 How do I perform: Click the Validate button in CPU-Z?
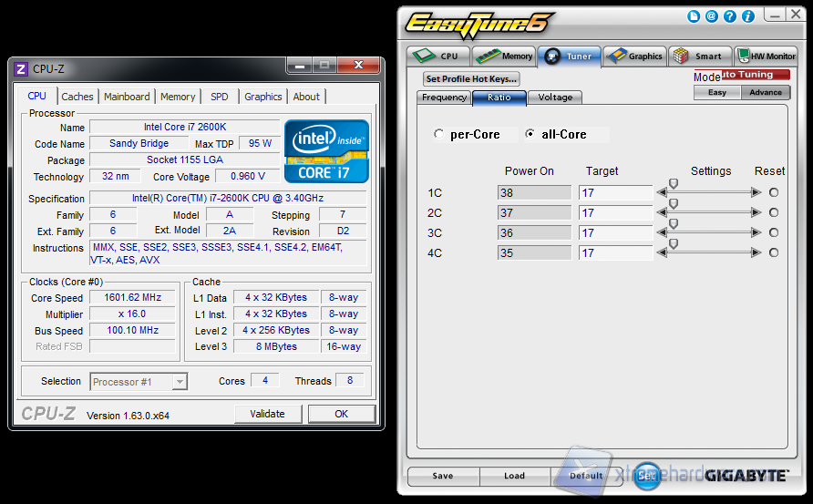pos(267,414)
